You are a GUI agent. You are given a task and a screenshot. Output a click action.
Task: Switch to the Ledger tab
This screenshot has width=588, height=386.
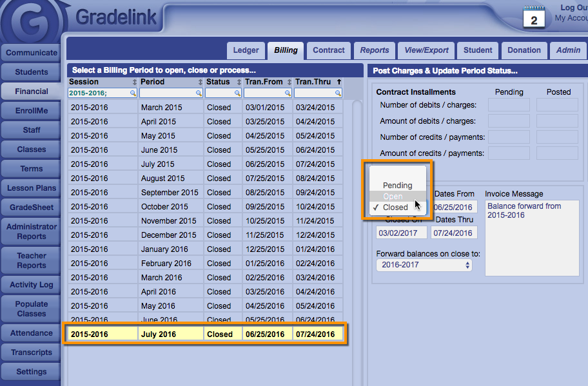coord(246,50)
